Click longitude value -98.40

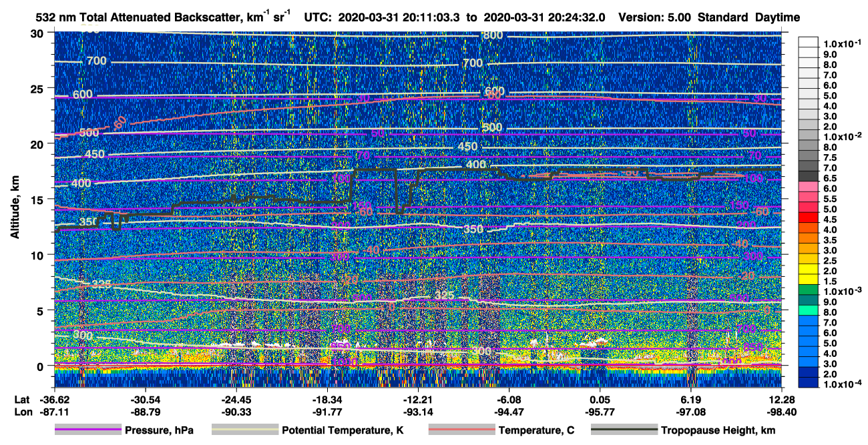pos(782,412)
